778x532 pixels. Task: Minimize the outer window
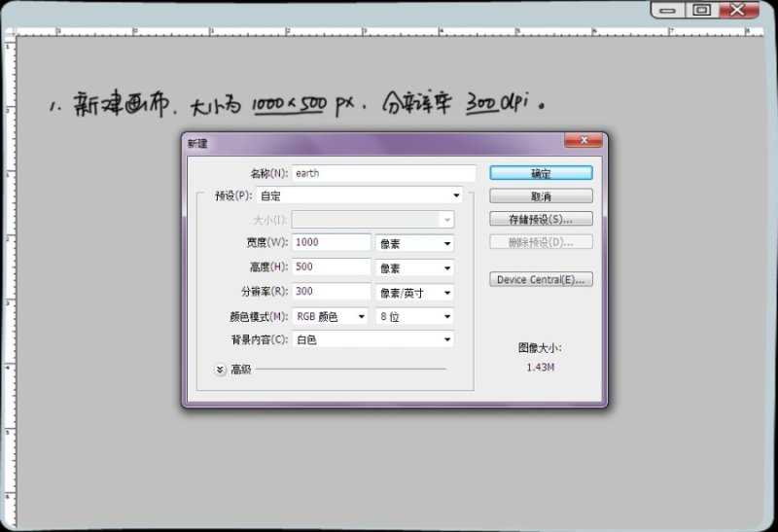pos(666,10)
